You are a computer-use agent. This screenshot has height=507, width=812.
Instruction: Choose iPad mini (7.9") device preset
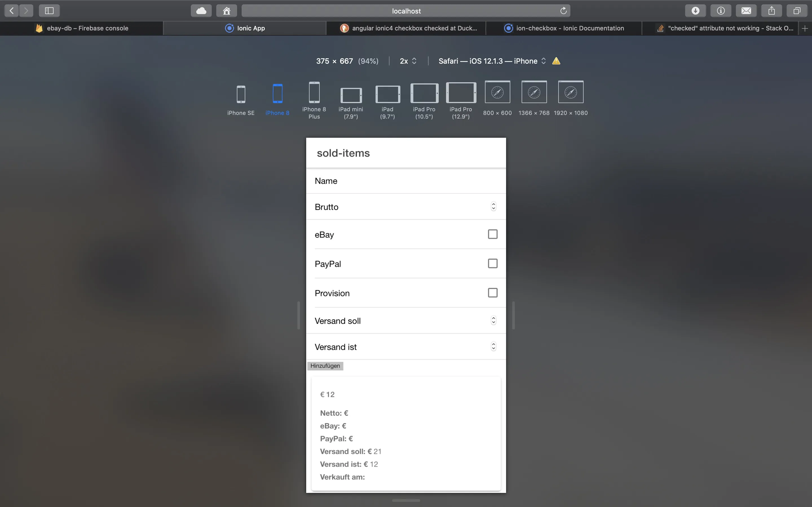click(x=351, y=95)
